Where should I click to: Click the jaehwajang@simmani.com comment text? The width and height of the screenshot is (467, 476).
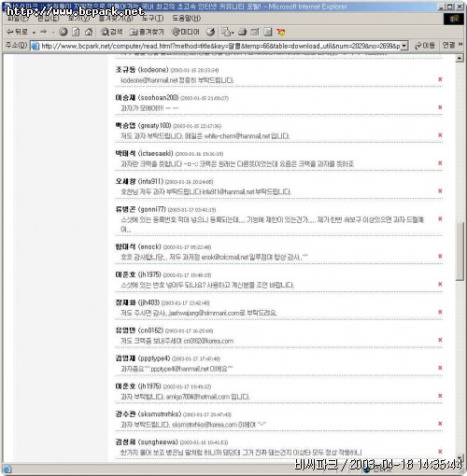click(199, 313)
